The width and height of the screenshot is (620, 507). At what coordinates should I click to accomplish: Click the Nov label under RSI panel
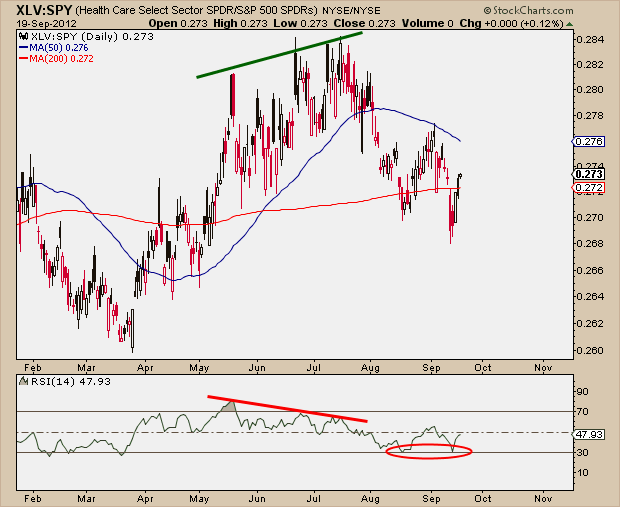click(543, 499)
